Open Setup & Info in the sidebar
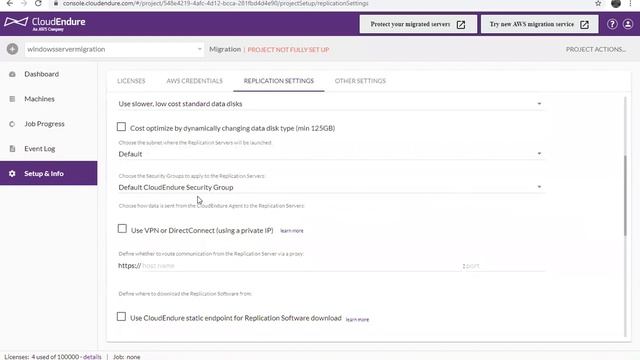Viewport: 640px width, 360px height. click(49, 173)
